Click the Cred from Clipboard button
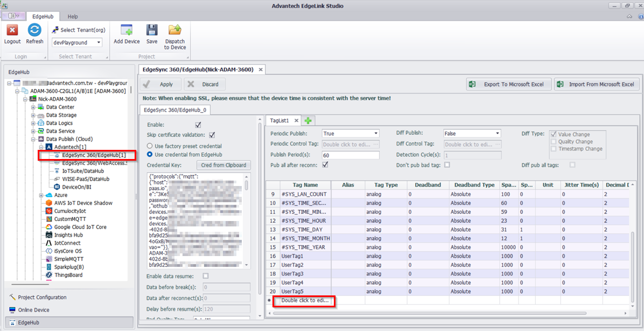Image resolution: width=644 pixels, height=331 pixels. 223,165
